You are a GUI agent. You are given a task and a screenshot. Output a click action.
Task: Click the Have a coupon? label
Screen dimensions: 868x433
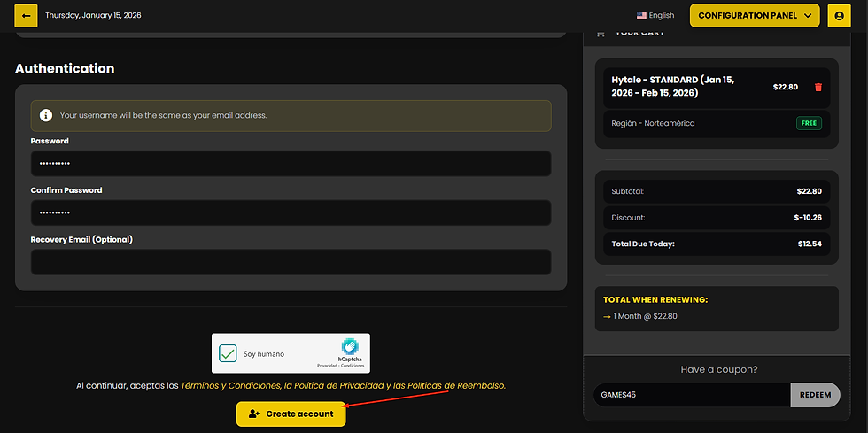pyautogui.click(x=719, y=369)
